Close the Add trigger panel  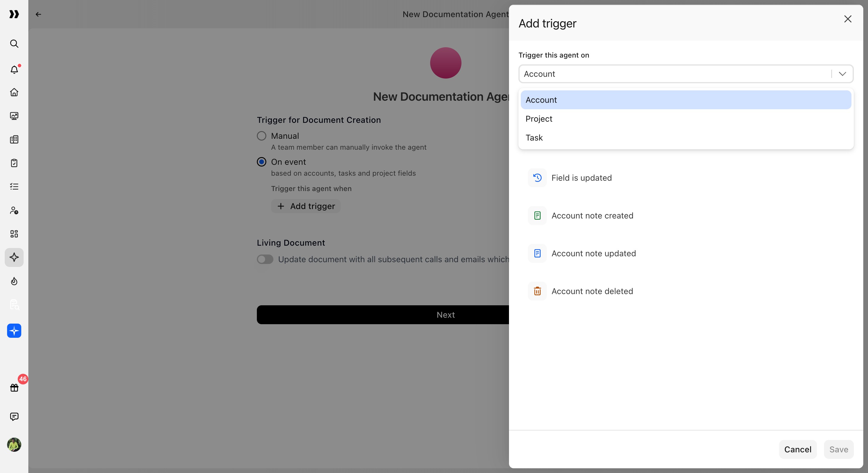click(848, 19)
